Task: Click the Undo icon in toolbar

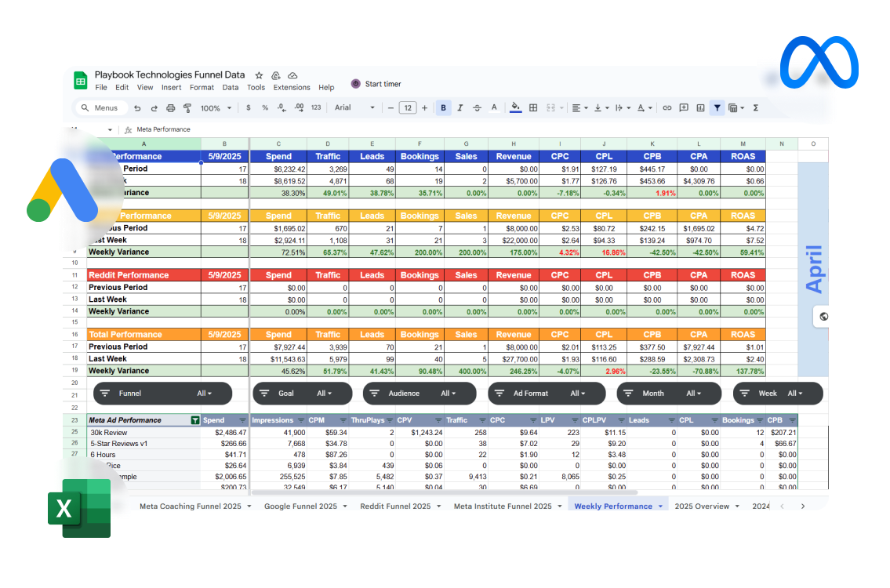Action: [137, 108]
